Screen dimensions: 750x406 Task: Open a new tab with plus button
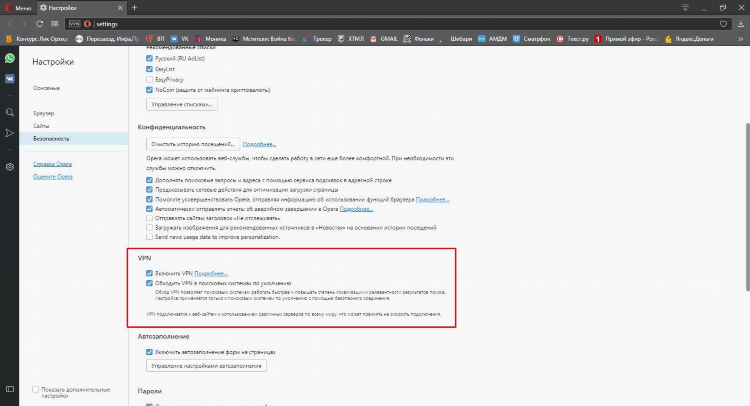pos(134,8)
